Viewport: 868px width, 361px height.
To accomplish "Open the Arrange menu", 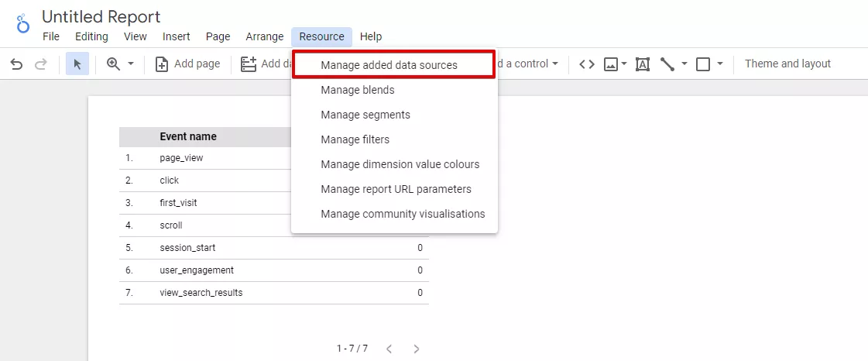I will tap(265, 36).
